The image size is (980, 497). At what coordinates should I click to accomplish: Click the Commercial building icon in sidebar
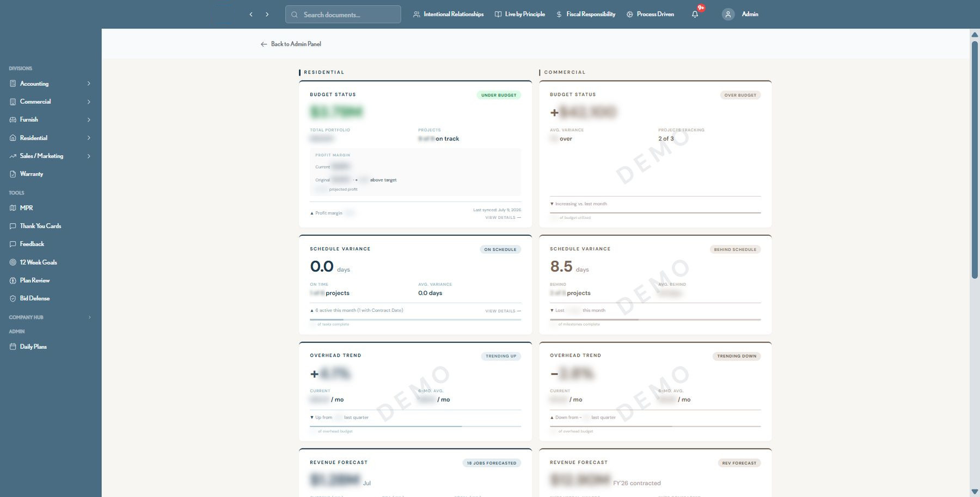13,102
